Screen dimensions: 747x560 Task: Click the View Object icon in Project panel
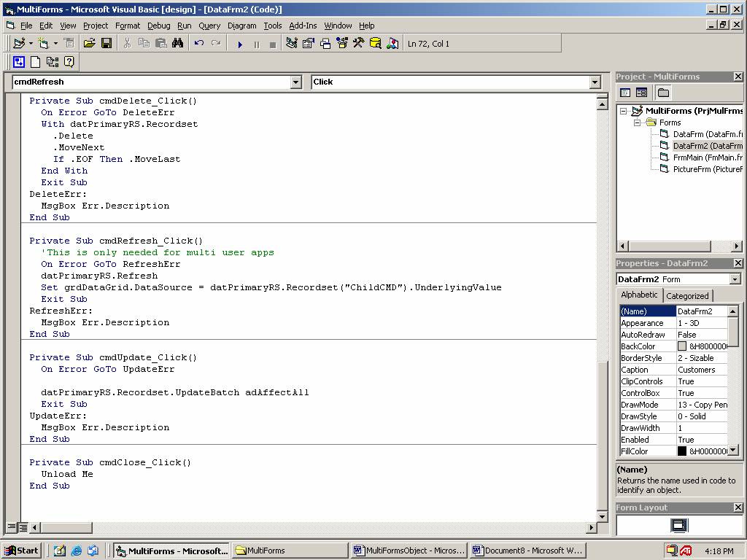(x=641, y=93)
